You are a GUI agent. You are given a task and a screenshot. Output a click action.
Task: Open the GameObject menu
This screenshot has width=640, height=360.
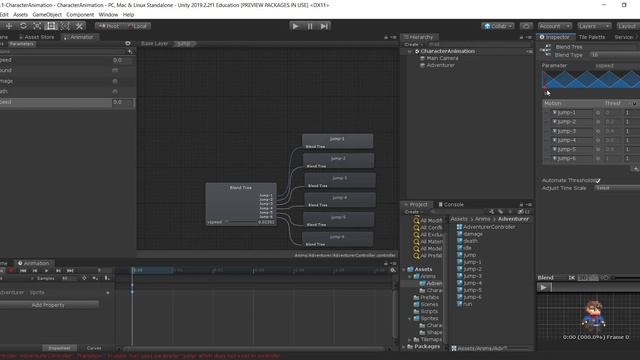(x=47, y=15)
